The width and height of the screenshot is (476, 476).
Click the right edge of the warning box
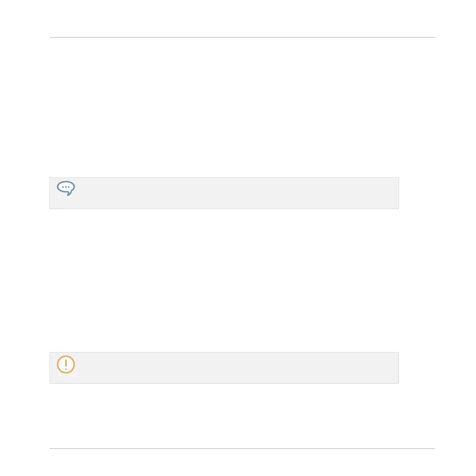pos(398,368)
